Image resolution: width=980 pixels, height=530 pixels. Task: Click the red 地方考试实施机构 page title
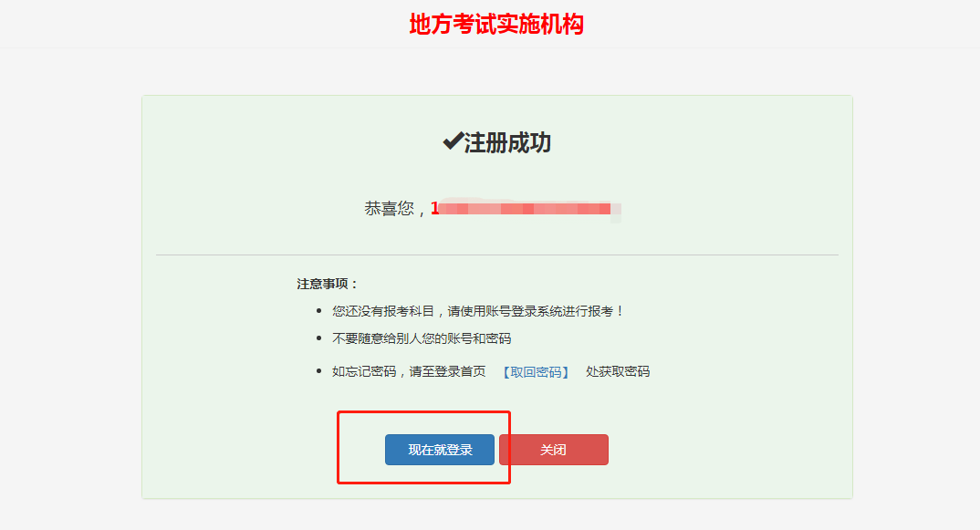click(x=496, y=25)
